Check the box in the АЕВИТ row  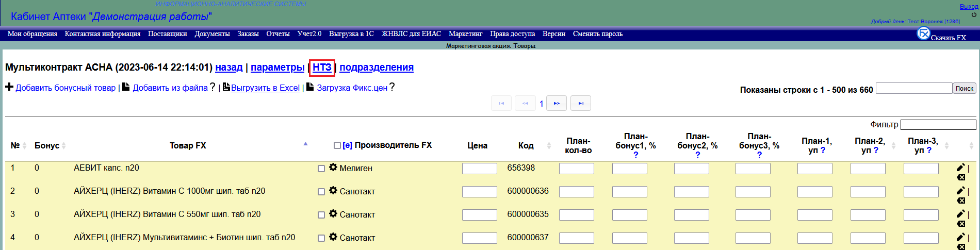(x=321, y=169)
